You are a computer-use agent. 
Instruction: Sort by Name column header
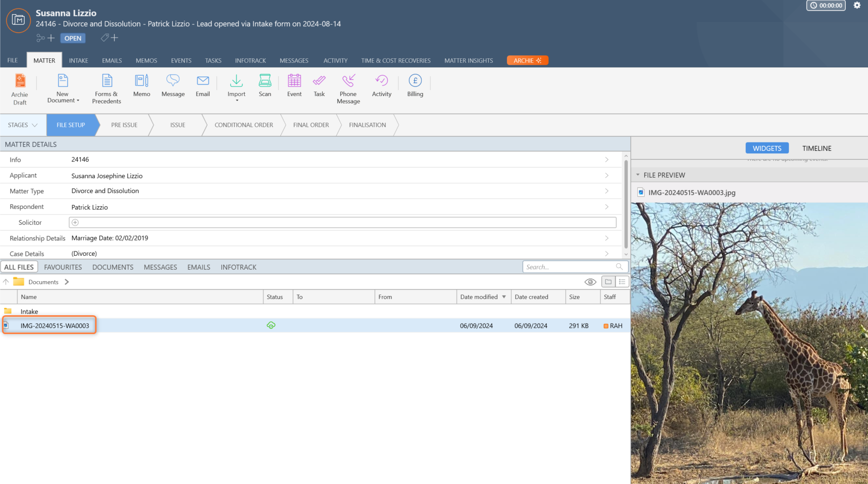(x=140, y=297)
